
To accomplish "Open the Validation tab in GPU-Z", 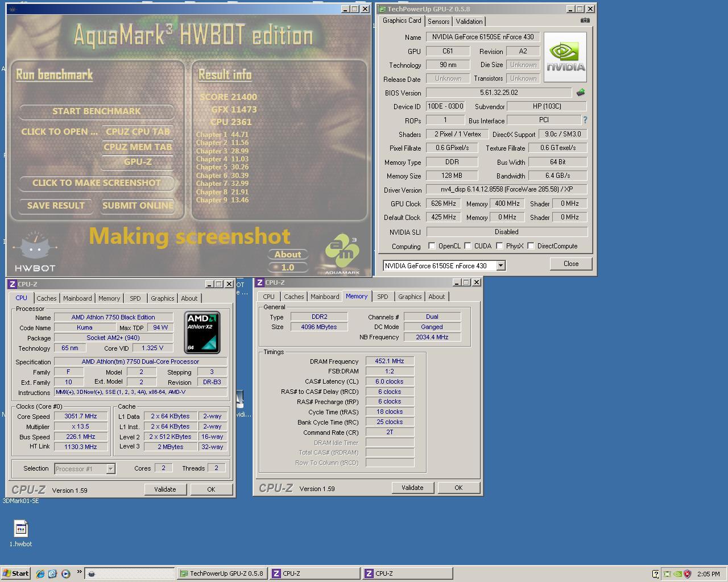I will [469, 22].
